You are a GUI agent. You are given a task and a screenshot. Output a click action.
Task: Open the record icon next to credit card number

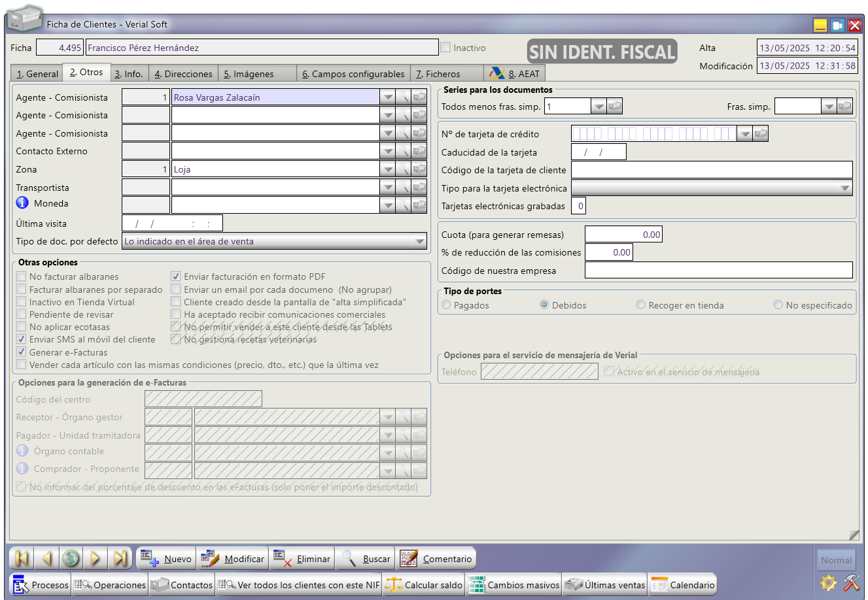[761, 134]
